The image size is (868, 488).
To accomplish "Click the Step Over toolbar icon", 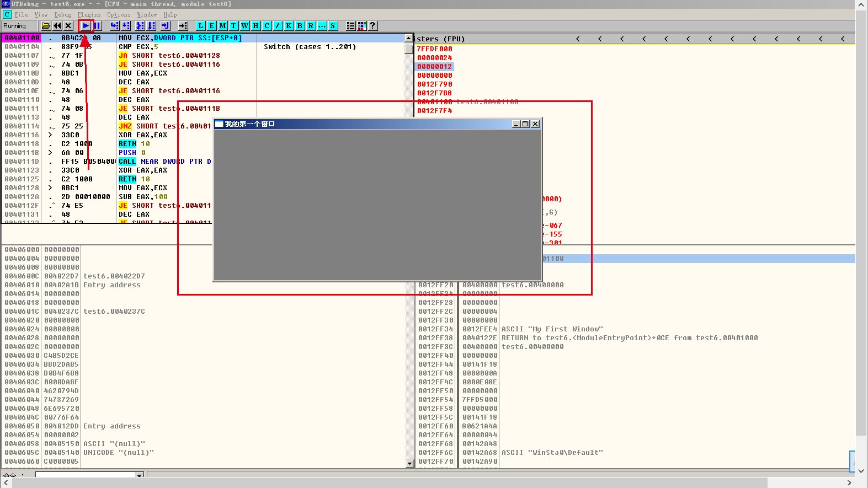I will point(126,26).
